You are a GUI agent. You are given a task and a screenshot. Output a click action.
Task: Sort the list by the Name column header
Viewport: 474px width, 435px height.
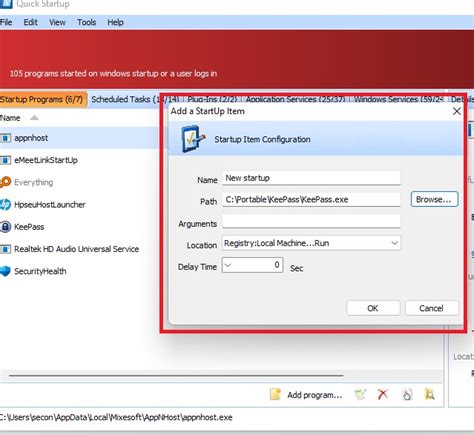coord(10,118)
